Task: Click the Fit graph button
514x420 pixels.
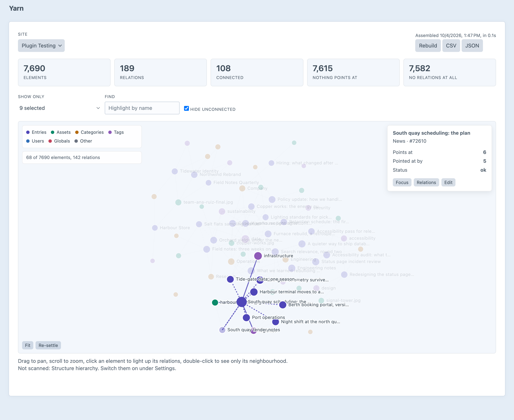Action: pos(28,345)
